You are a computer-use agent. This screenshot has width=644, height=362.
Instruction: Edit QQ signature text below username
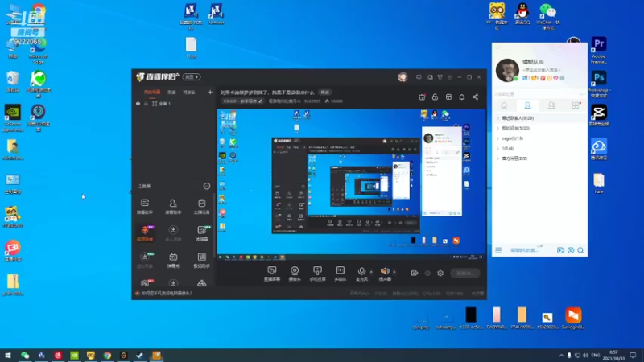coord(542,70)
